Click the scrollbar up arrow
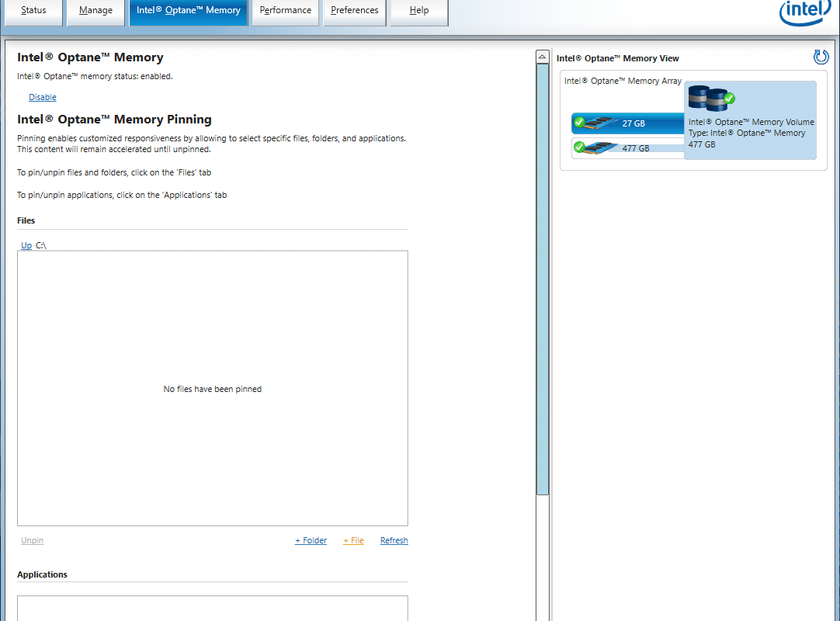This screenshot has height=621, width=840. [542, 57]
